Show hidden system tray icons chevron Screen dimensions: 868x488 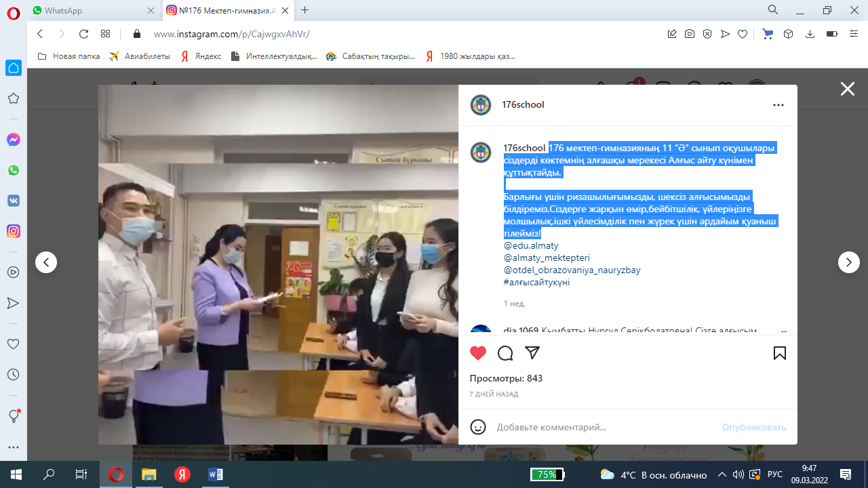(x=722, y=474)
